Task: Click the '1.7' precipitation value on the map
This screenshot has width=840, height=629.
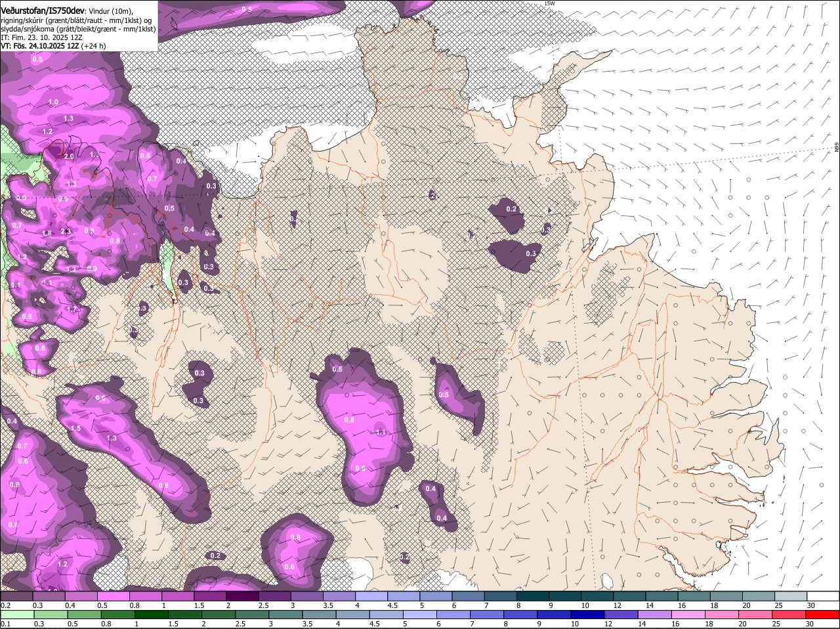Action: [x=72, y=309]
